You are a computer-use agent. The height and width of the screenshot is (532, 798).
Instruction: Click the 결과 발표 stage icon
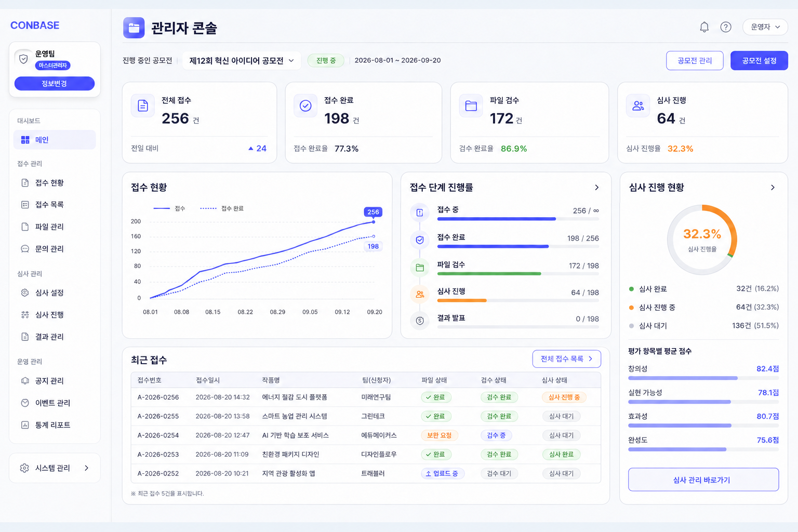(420, 321)
